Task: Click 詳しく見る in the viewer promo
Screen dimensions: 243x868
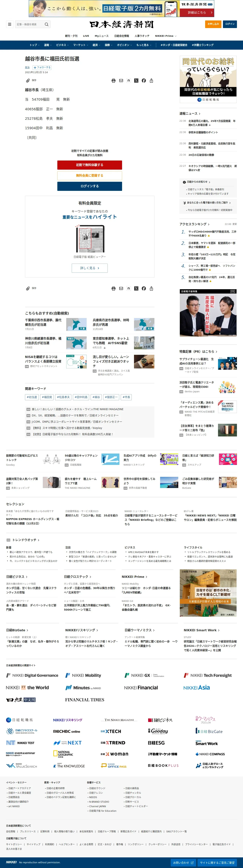Action: 90,268
